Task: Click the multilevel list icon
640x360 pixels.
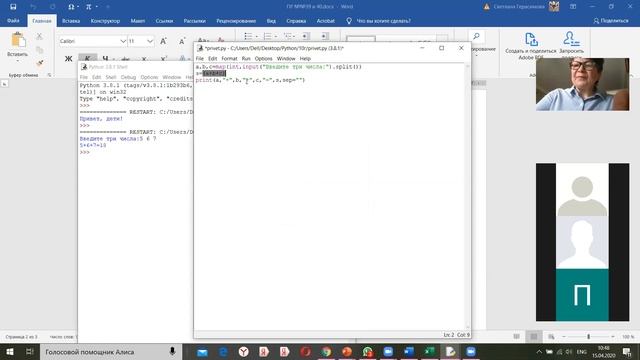Action: coord(287,36)
